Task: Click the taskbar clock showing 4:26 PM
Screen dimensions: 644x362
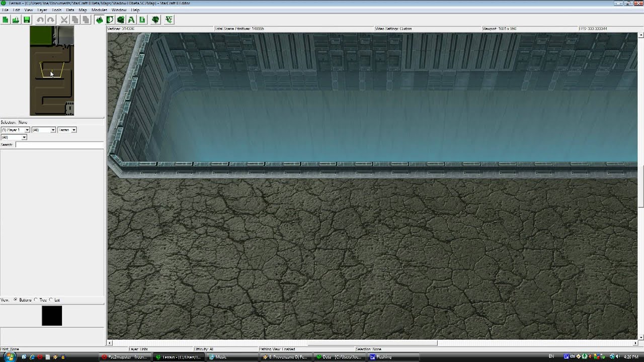Action: click(631, 357)
